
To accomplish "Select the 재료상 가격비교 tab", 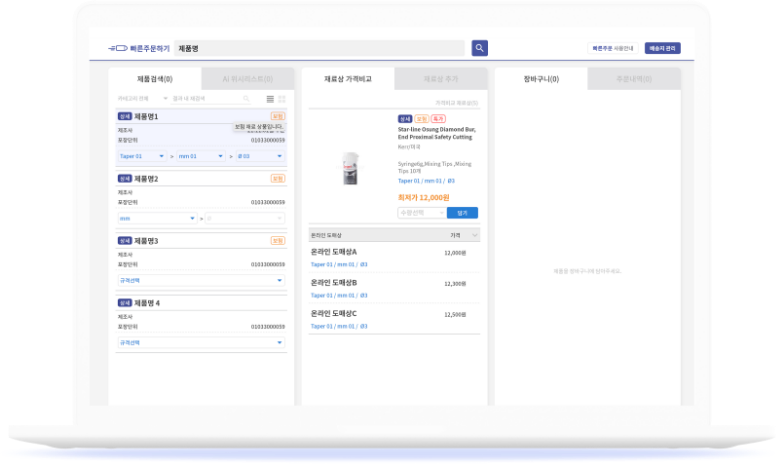I will pos(348,79).
